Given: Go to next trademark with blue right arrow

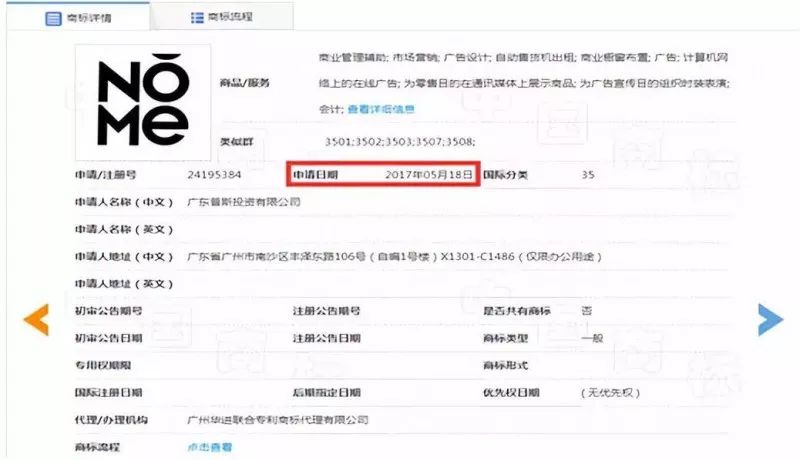Looking at the screenshot, I should [x=769, y=319].
